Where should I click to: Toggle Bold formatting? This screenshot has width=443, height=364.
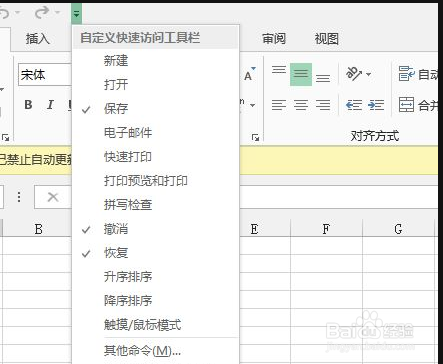28,105
